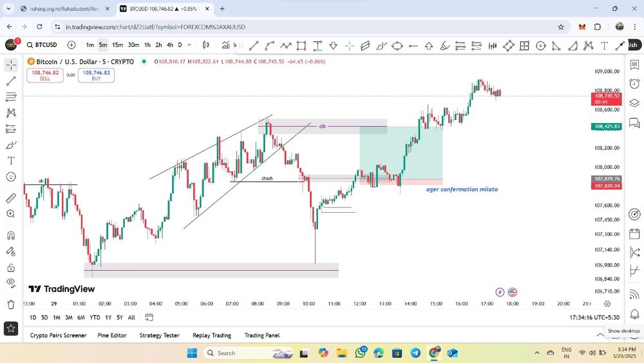Pick the rectangle tool in favorites toolbar
Viewport: 644px width, 363px height.
point(301,46)
